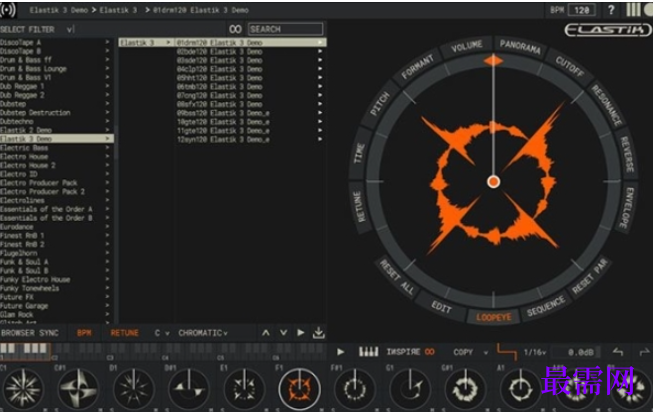Toggle REVERSE on the loopeye wheel
Viewport: 653px width, 412px height.
[627, 155]
